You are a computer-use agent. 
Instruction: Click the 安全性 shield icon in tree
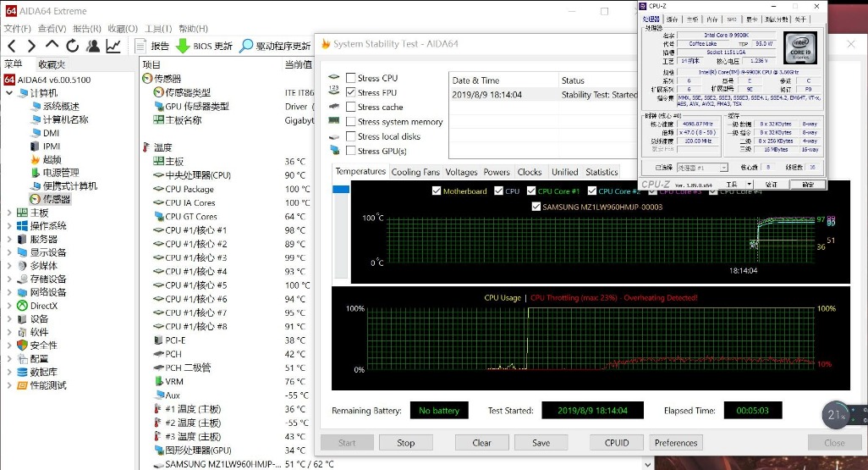pyautogui.click(x=22, y=346)
